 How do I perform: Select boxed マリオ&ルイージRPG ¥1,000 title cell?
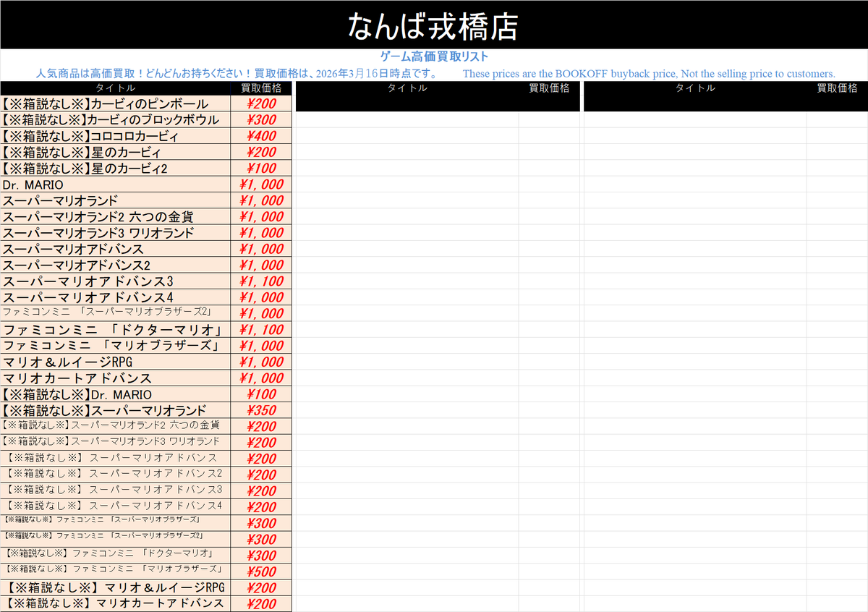[x=116, y=362]
